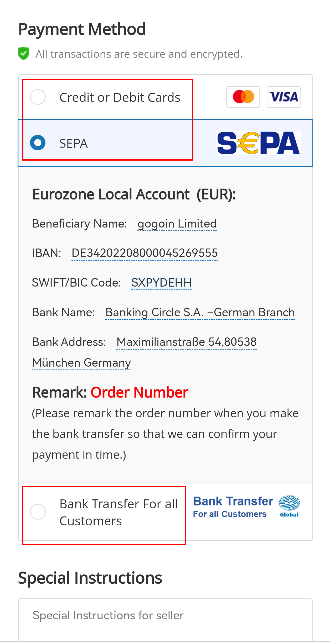Click the Credit or Debit Cards label
330x644 pixels.
(120, 97)
